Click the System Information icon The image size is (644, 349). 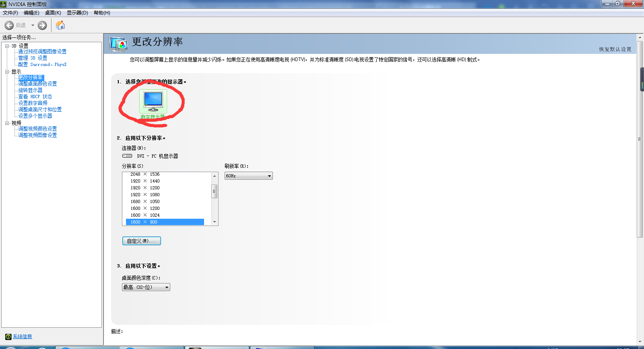8,337
